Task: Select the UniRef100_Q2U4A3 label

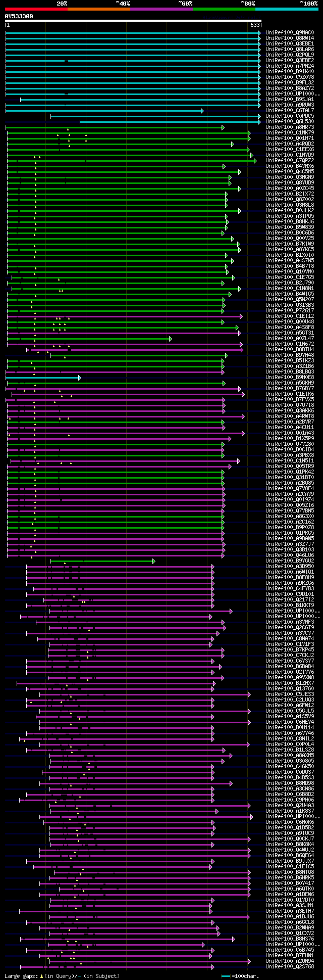Action: (x=290, y=806)
